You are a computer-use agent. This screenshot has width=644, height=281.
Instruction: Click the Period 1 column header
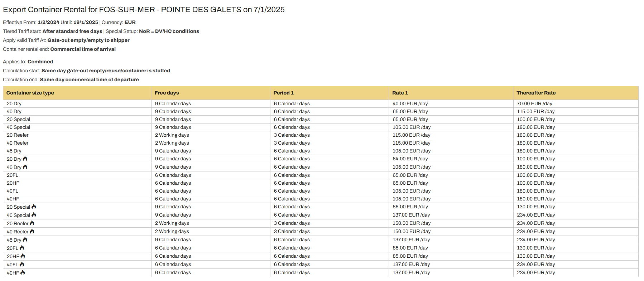(x=283, y=93)
